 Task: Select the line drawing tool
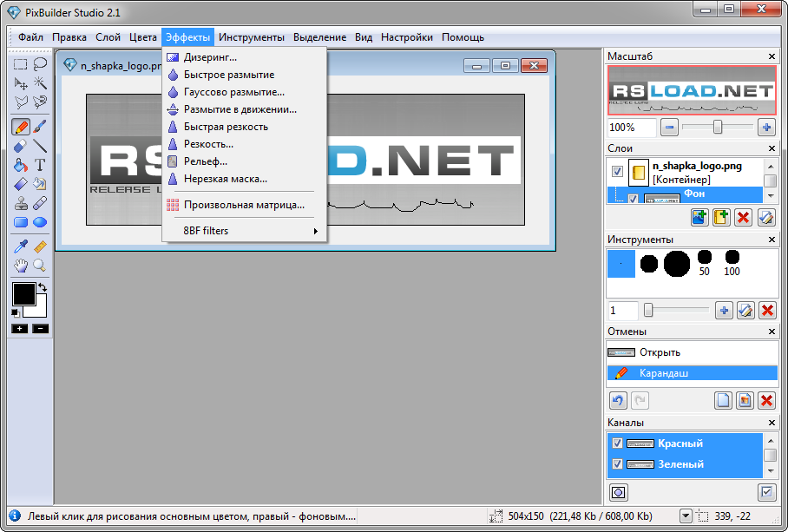tap(40, 146)
